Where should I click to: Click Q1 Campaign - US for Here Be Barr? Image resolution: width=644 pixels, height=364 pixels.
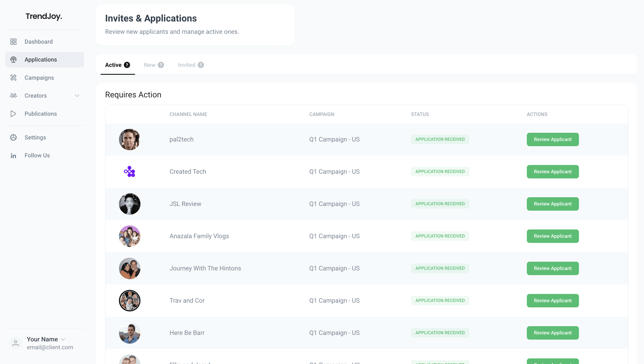334,333
